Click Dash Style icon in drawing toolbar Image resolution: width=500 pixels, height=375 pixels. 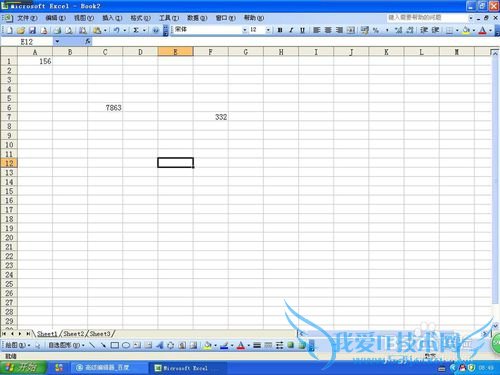click(268, 345)
